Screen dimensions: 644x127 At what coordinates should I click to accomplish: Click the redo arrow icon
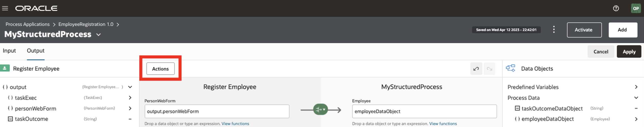click(489, 69)
